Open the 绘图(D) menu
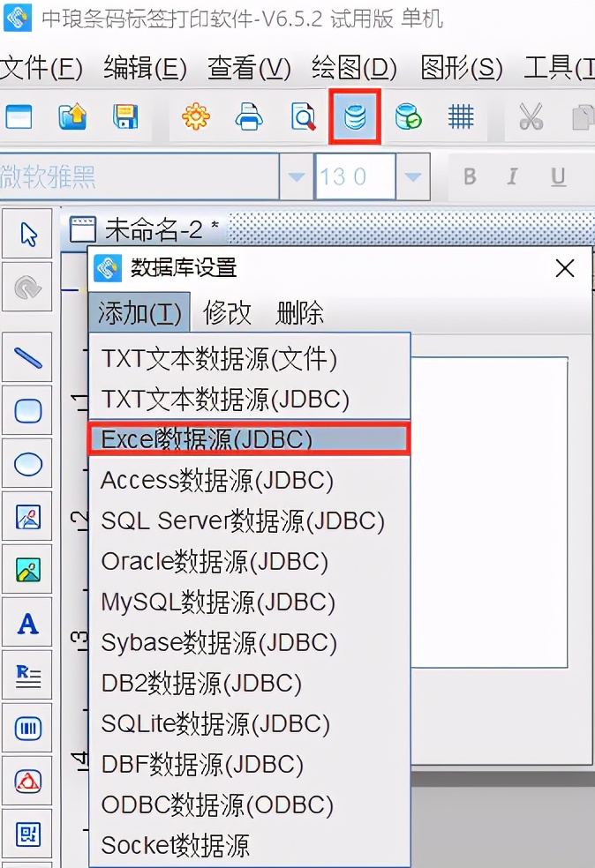 (x=355, y=69)
